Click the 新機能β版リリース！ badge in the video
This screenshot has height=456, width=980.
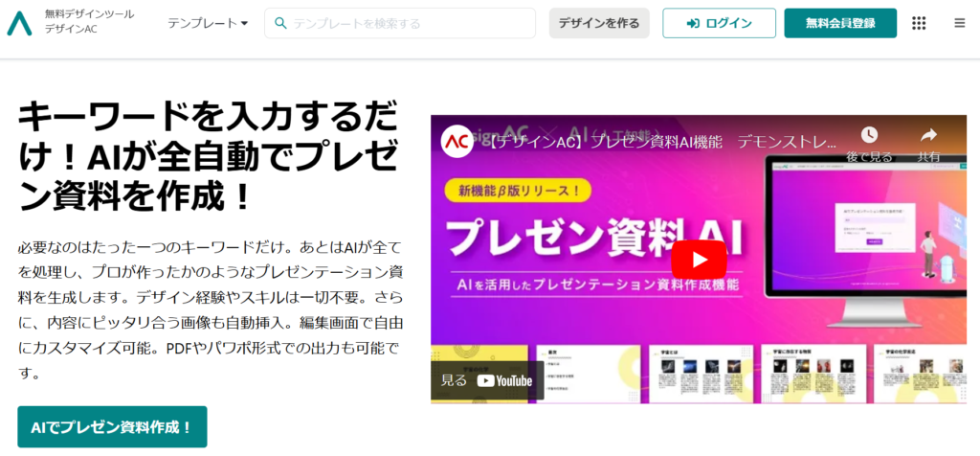[x=518, y=190]
